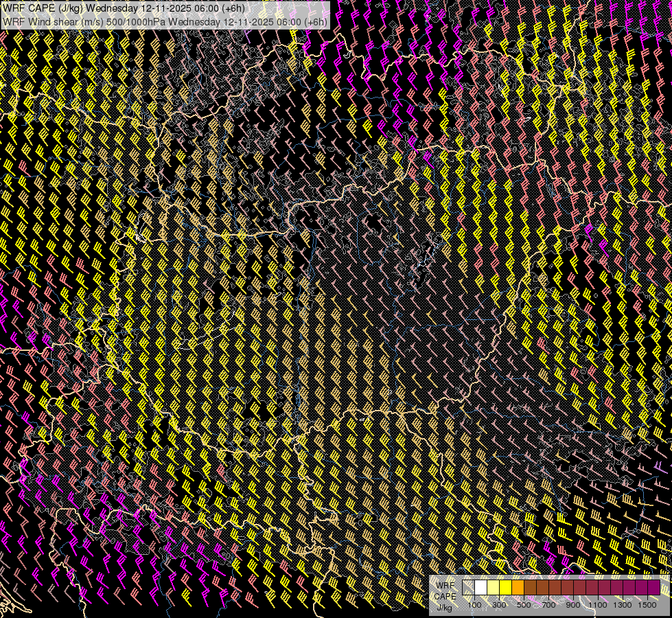This screenshot has width=672, height=618.
Task: Click the bright yellow CAPE legend swatch
Action: point(506,587)
